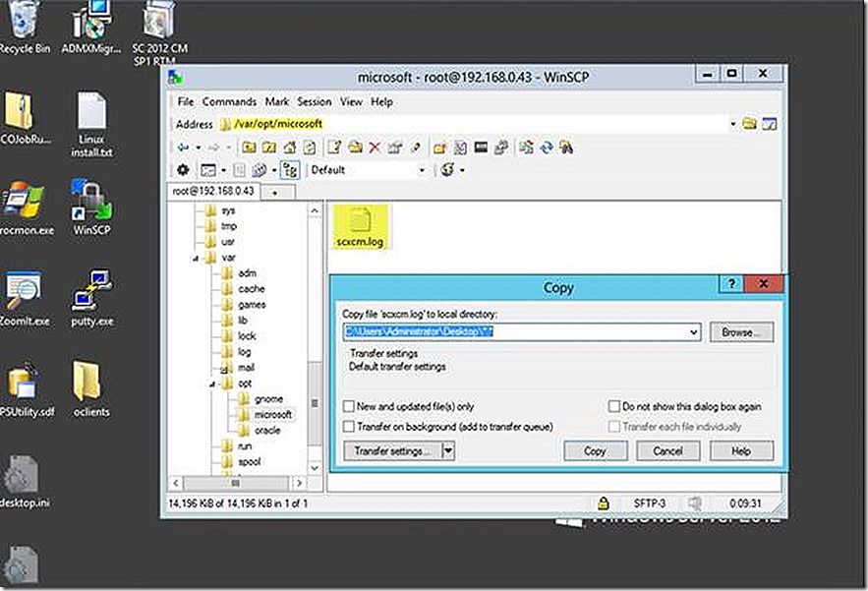
Task: Enable Transfer on background checkbox
Action: [349, 427]
